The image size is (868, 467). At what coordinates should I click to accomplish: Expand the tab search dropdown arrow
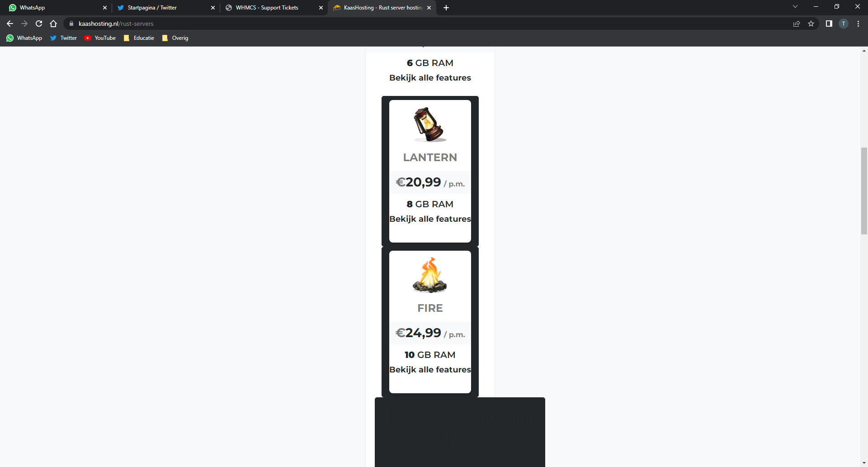pos(795,7)
